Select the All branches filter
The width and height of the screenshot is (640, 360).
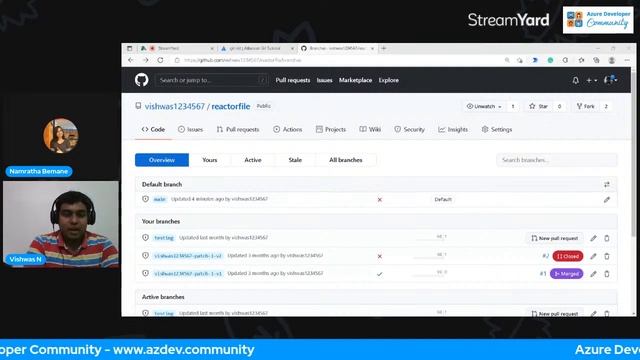(x=346, y=160)
